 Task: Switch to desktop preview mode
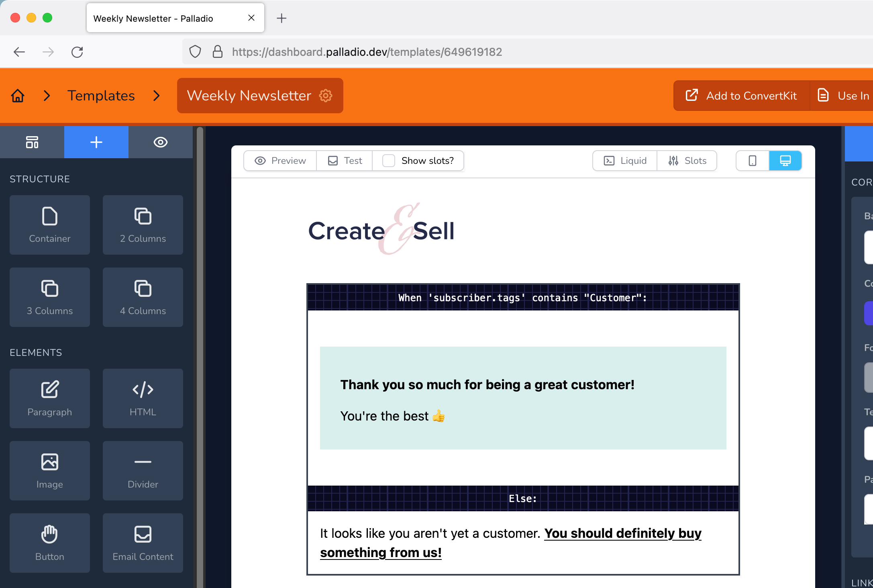785,161
